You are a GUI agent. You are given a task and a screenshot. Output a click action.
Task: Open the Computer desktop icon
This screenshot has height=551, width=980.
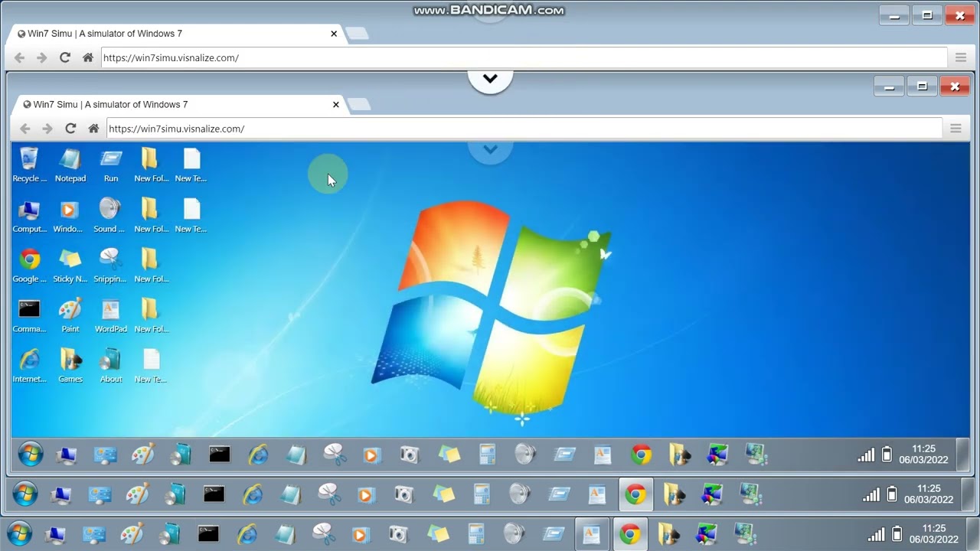[29, 216]
